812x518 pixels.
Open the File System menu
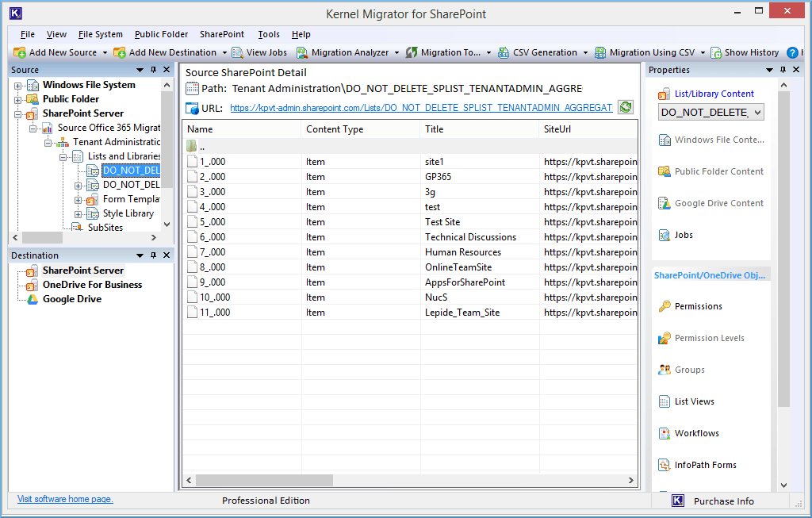pos(101,34)
